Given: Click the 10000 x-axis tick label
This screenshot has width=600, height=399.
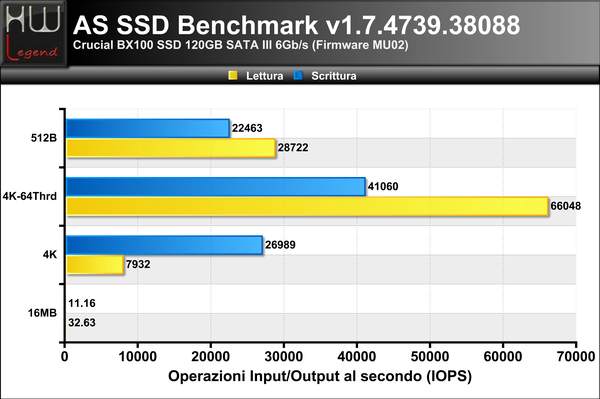Looking at the screenshot, I should [138, 357].
